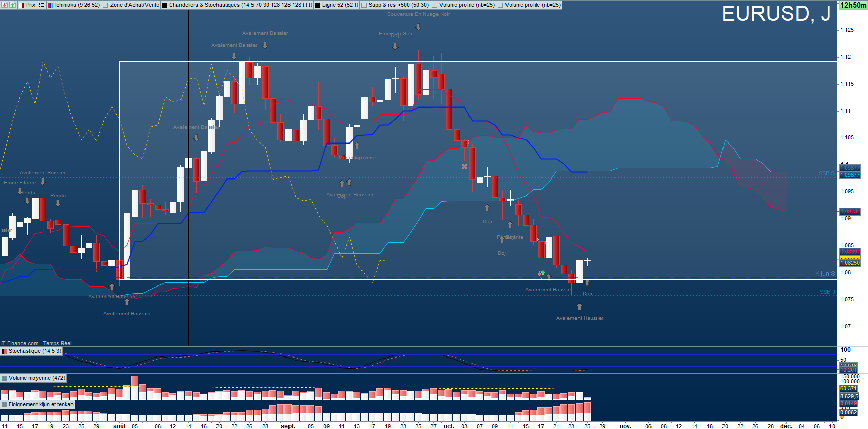Screen dimensions: 868x429
Task: Click the oct. date label on the time axis
Action: (x=449, y=426)
